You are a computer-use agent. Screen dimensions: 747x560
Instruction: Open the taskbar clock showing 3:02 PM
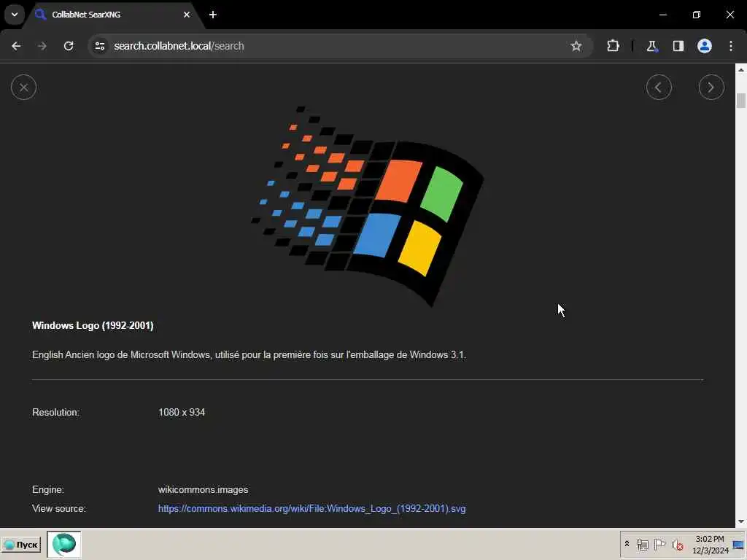(x=710, y=544)
